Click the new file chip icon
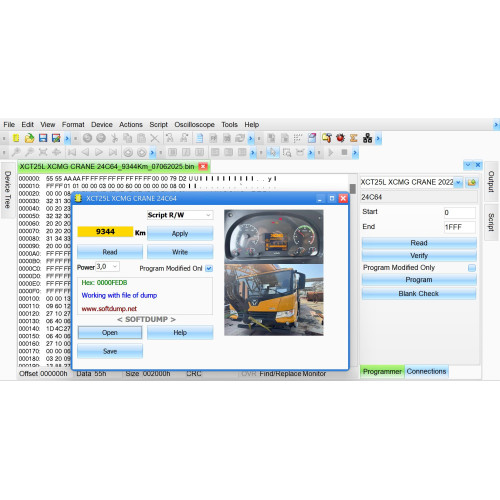 (16, 138)
